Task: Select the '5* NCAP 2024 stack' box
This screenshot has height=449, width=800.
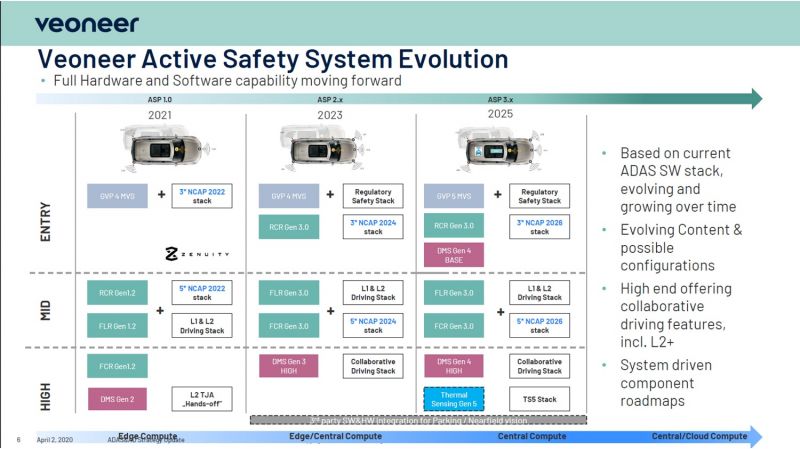Action: 373,326
